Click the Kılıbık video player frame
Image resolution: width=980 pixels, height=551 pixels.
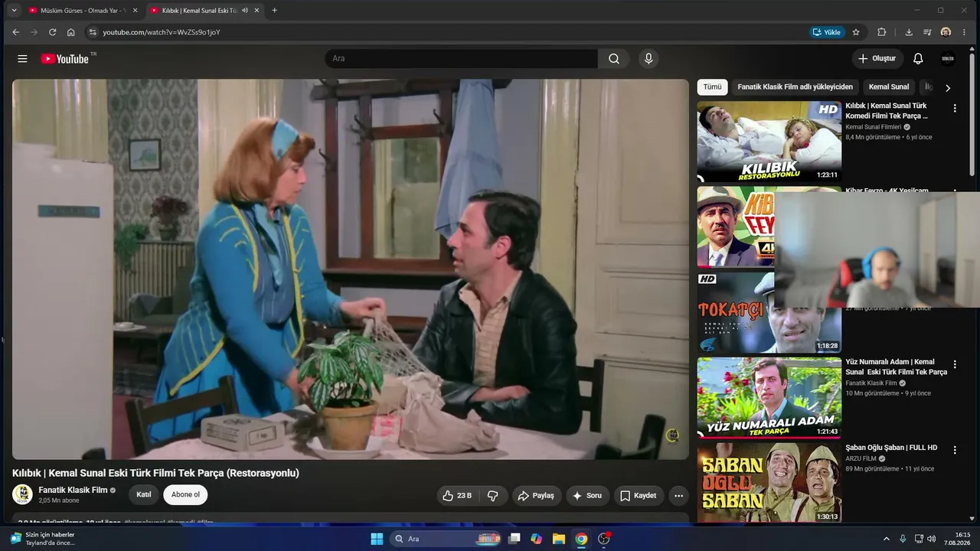click(x=351, y=269)
